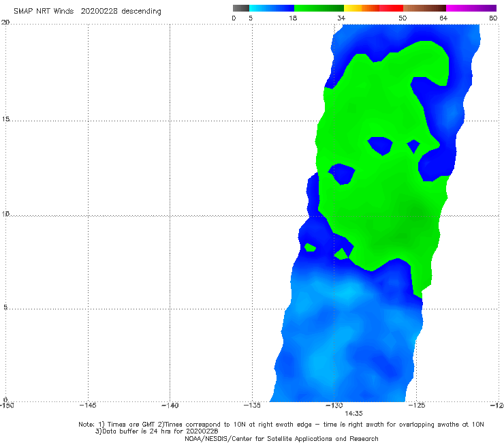Click the note '3)Data buffer is 24 hrs'
The width and height of the screenshot is (504, 443).
(x=157, y=431)
